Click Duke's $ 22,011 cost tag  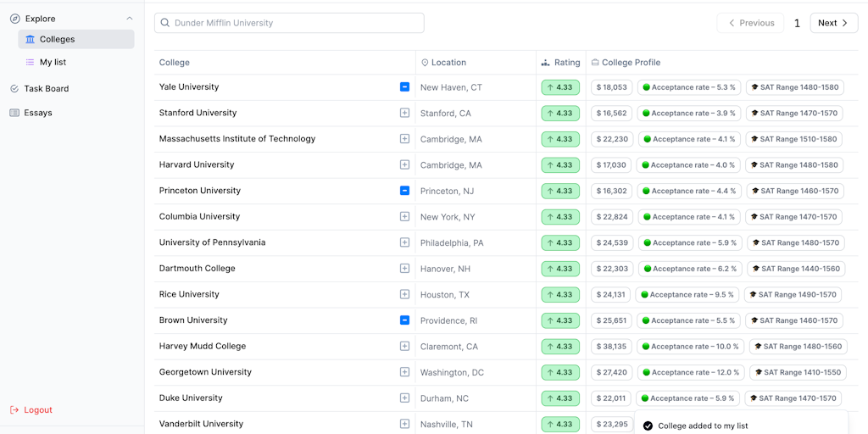tap(611, 398)
